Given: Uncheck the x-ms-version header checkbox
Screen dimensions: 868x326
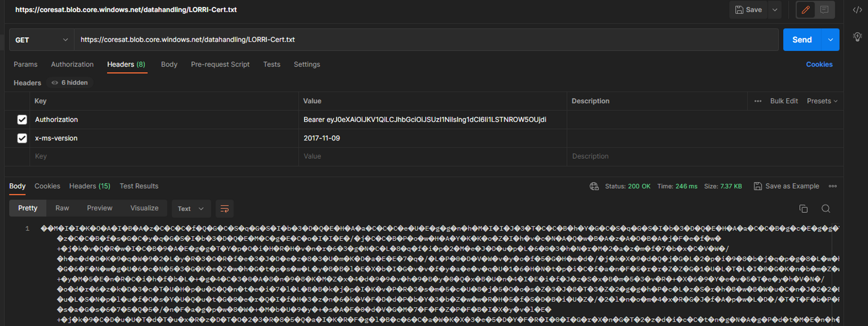Looking at the screenshot, I should click(22, 138).
